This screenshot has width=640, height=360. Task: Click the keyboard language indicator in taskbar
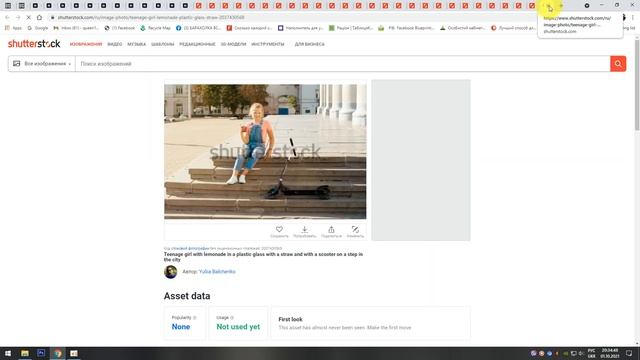tap(591, 353)
